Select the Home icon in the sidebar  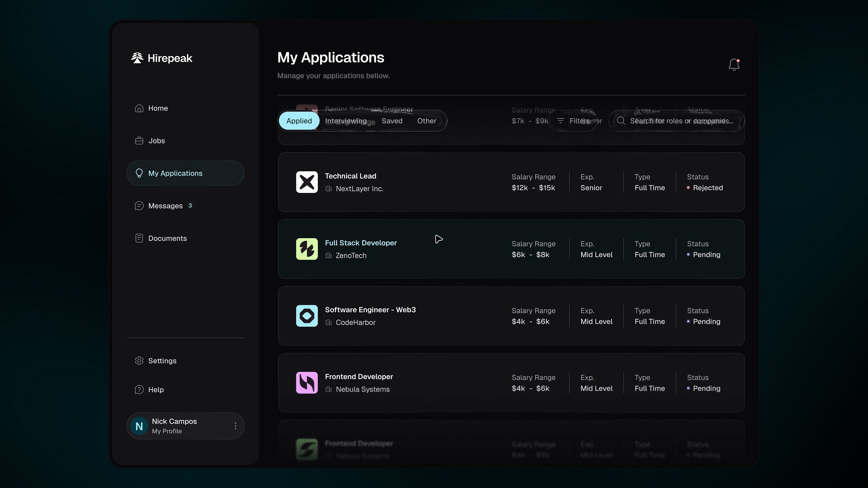tap(139, 108)
